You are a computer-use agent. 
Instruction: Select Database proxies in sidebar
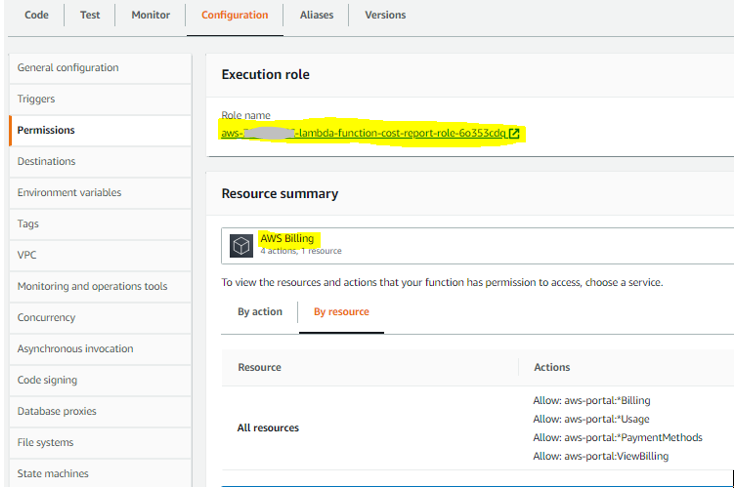pyautogui.click(x=100, y=411)
